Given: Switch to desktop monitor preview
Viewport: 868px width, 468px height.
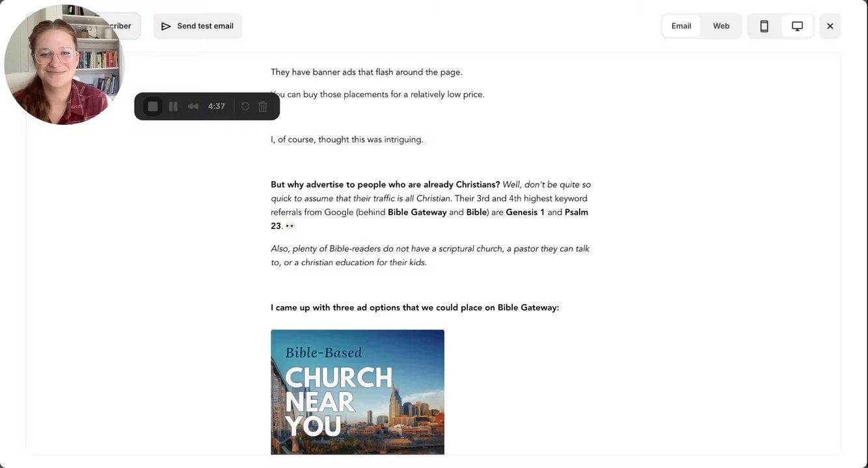Looking at the screenshot, I should pos(797,26).
